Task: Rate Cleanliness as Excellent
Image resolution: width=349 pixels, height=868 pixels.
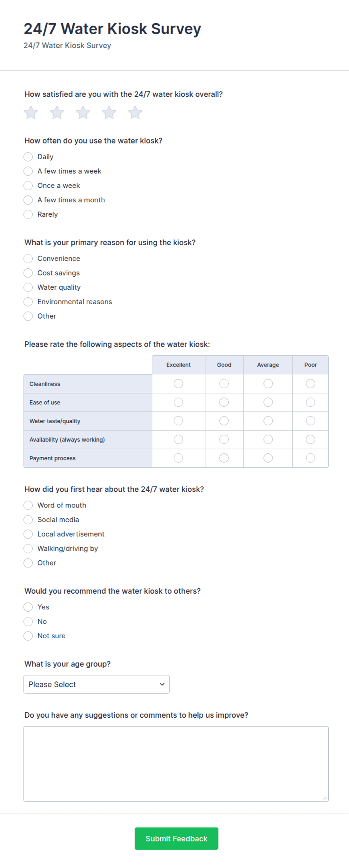Action: [x=179, y=383]
